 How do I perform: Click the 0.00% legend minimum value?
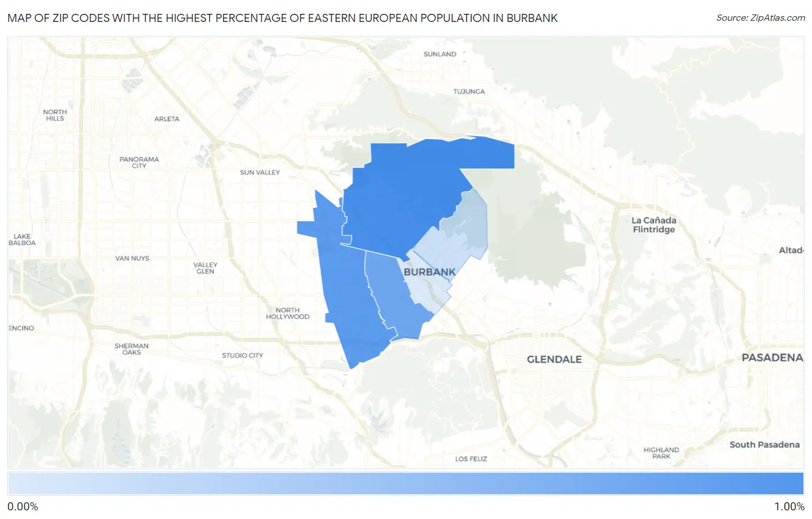23,507
